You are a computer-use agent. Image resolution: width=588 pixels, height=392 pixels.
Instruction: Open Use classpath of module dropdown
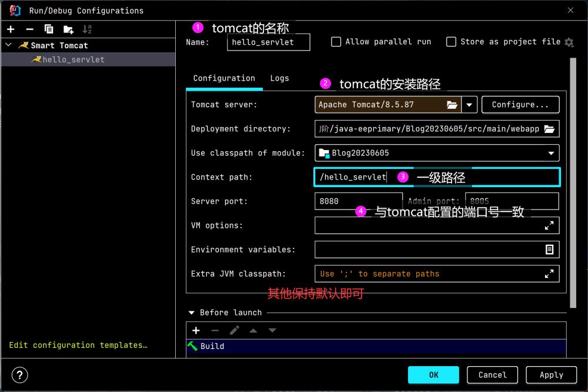[551, 153]
